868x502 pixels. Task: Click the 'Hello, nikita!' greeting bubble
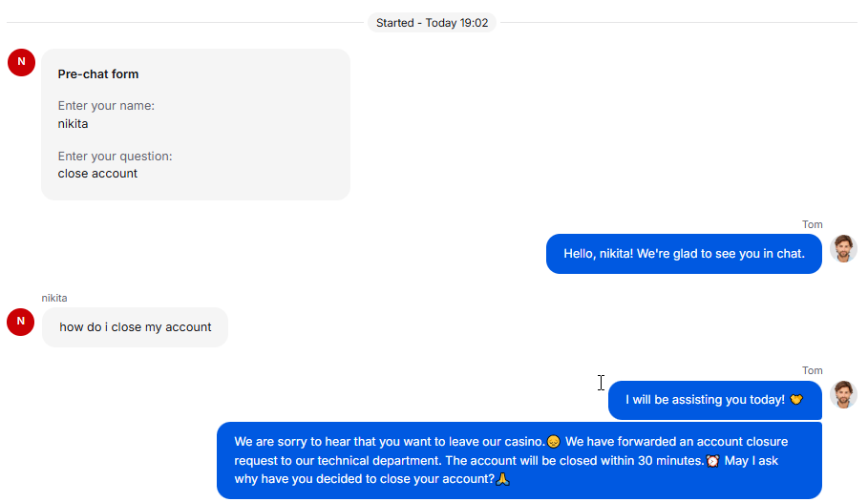tap(684, 254)
